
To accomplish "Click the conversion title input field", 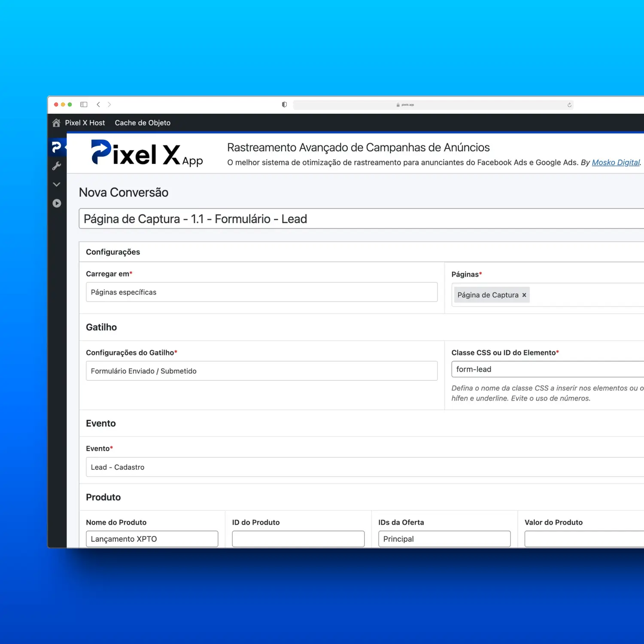I will pyautogui.click(x=361, y=219).
